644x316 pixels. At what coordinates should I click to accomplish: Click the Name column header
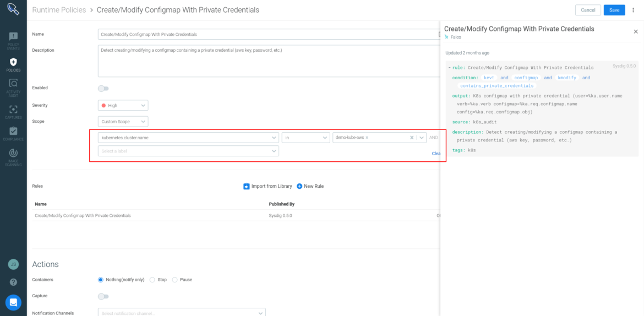pyautogui.click(x=41, y=204)
